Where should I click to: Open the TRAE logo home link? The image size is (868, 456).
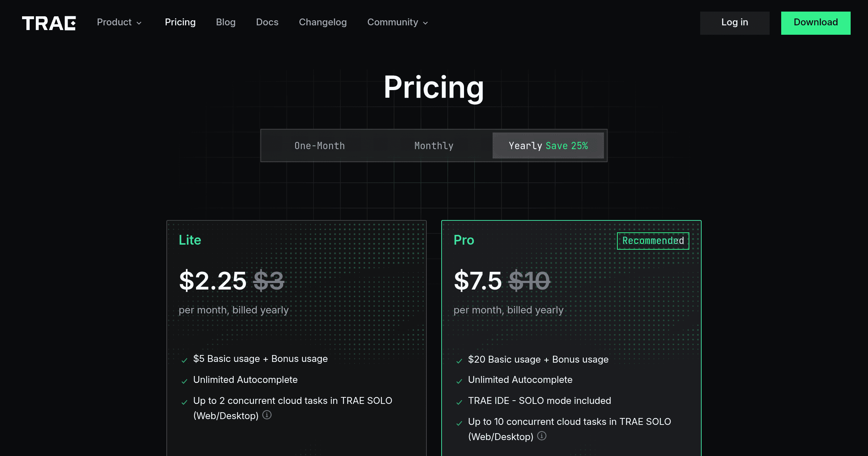(49, 23)
